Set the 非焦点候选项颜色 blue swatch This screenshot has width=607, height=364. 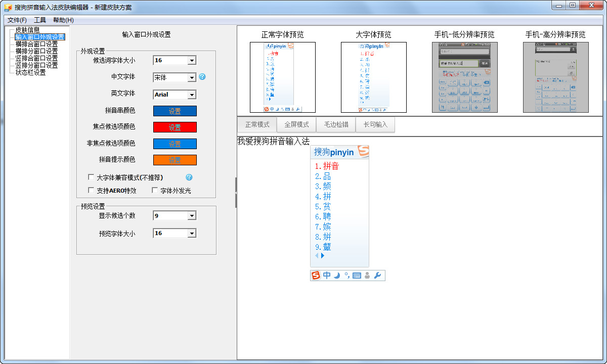[x=175, y=144]
